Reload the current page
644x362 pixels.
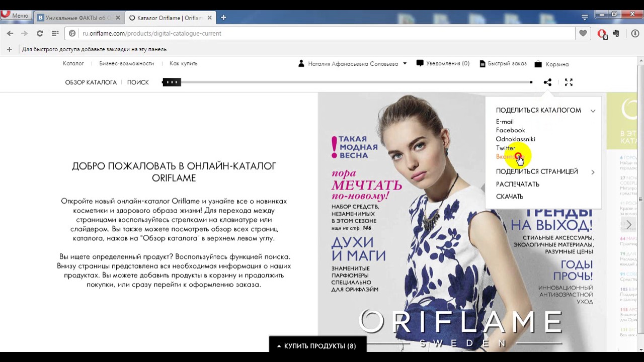click(x=39, y=33)
